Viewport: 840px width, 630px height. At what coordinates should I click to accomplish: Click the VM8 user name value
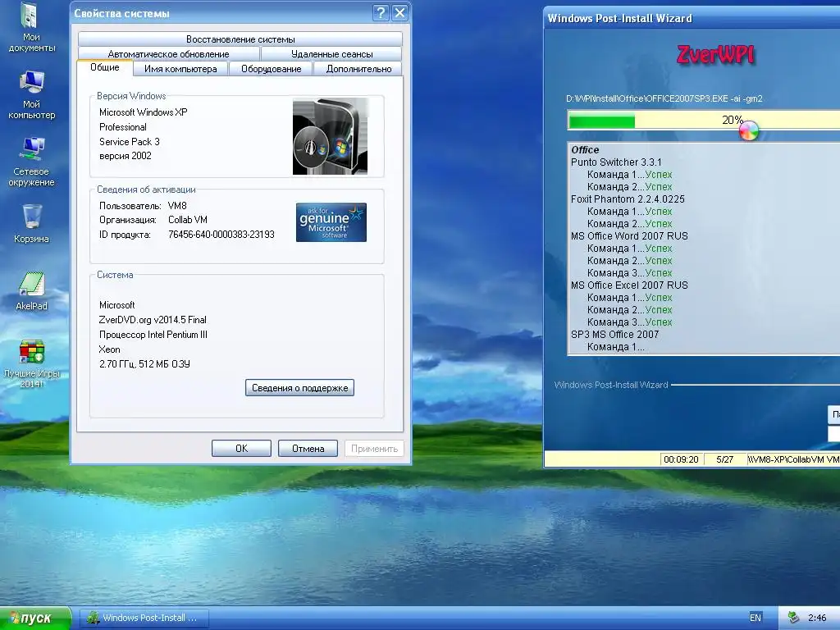(177, 206)
